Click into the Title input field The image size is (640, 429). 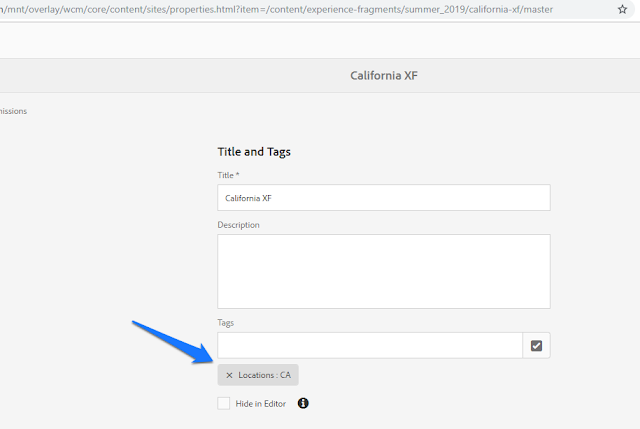tap(383, 198)
